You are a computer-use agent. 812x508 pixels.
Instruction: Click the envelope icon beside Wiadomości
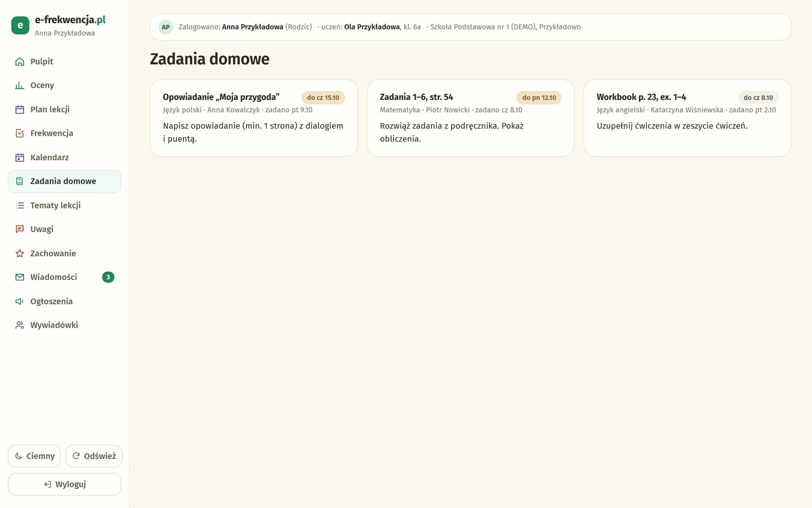[x=20, y=277]
